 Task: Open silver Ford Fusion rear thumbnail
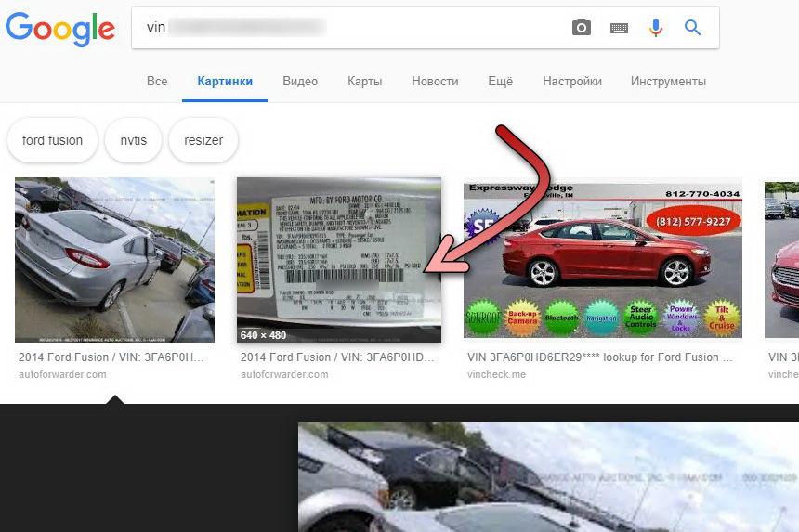(114, 260)
